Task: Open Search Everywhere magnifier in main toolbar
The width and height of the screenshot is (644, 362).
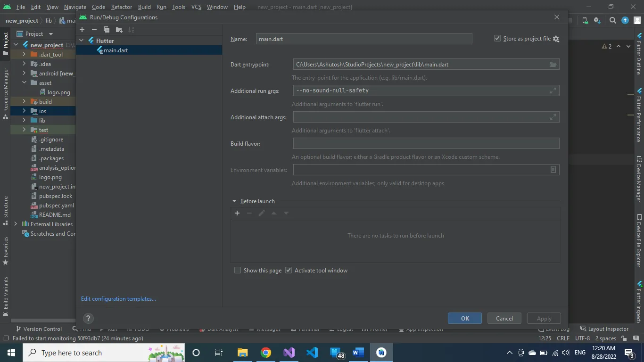Action: click(x=612, y=20)
